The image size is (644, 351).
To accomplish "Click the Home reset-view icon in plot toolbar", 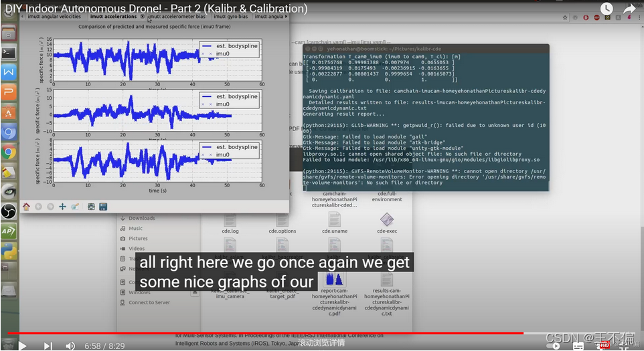I will click(26, 207).
